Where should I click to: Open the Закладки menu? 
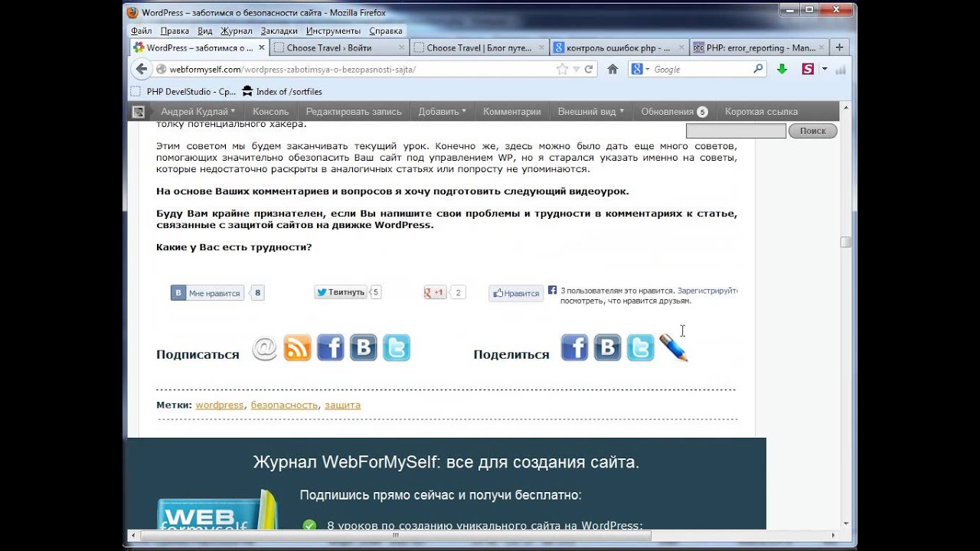(x=279, y=31)
